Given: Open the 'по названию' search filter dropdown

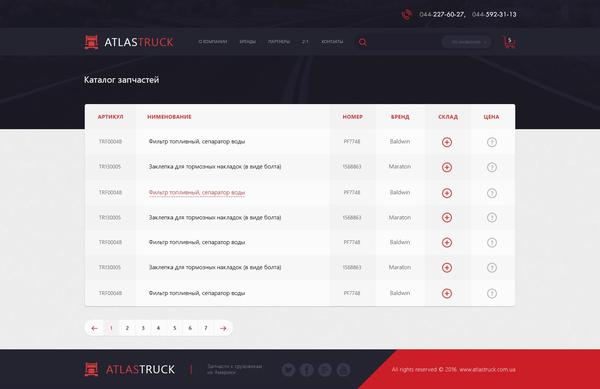Looking at the screenshot, I should pos(467,42).
